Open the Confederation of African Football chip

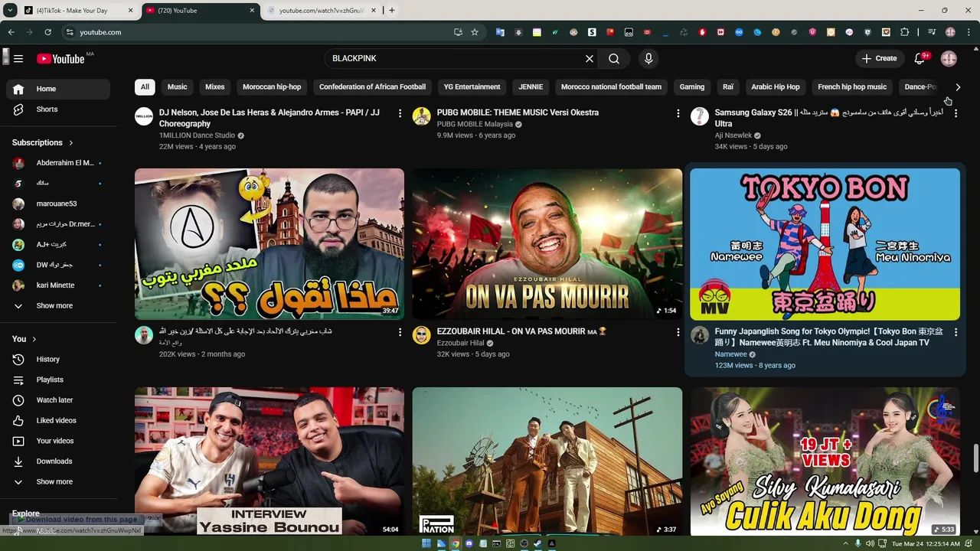[x=372, y=87]
